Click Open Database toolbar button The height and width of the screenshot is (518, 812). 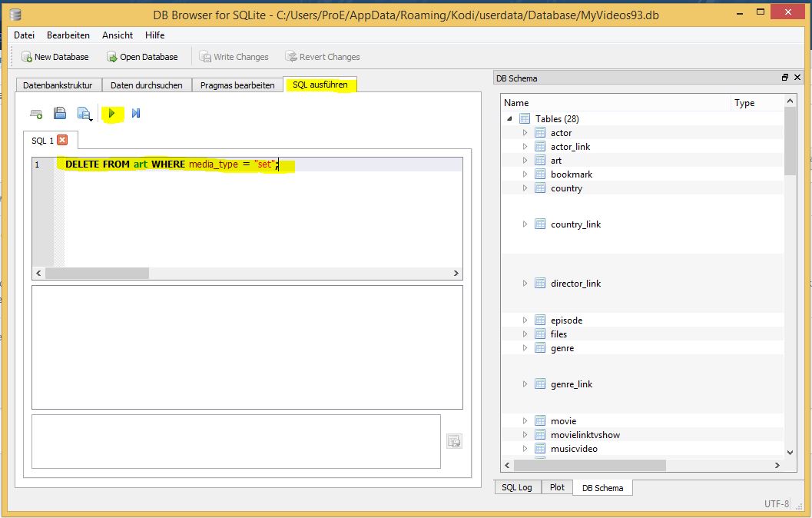tap(142, 57)
